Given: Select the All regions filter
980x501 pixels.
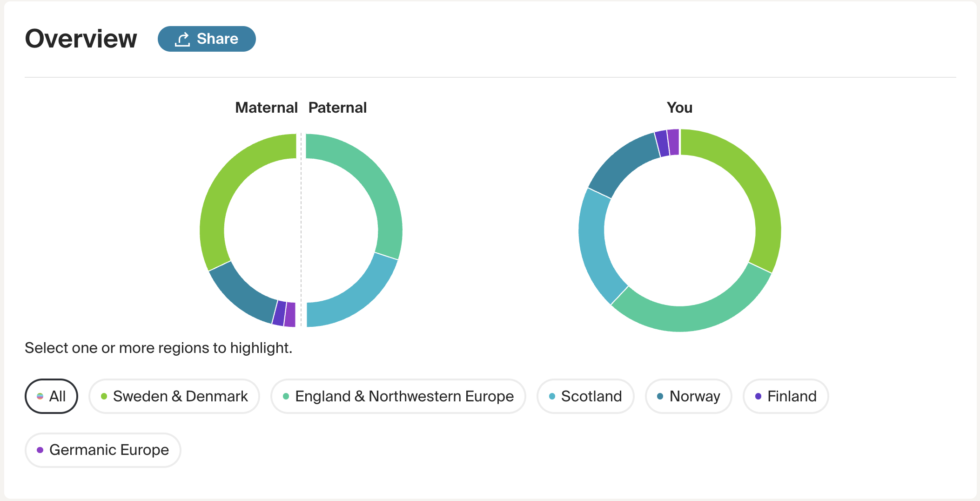Looking at the screenshot, I should point(51,396).
